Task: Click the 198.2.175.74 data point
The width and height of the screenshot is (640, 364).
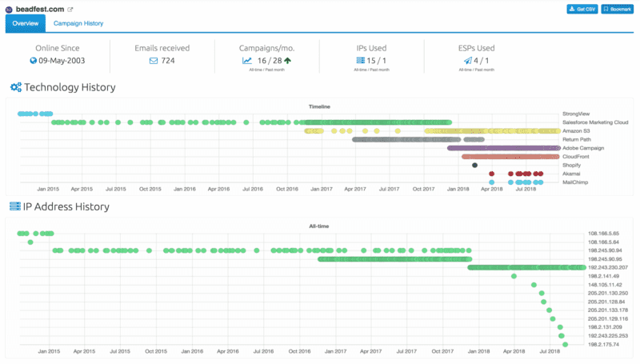Action: pyautogui.click(x=565, y=345)
